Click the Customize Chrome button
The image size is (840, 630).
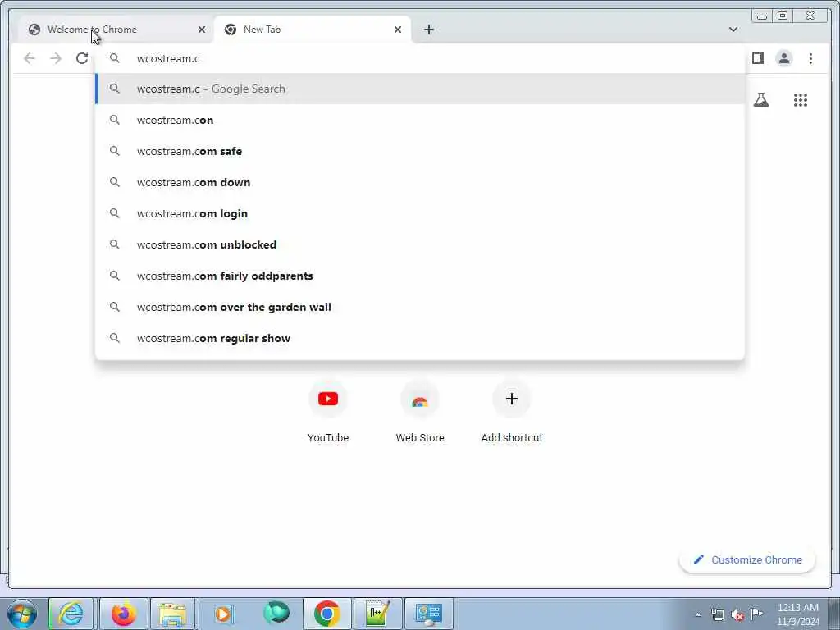click(747, 559)
